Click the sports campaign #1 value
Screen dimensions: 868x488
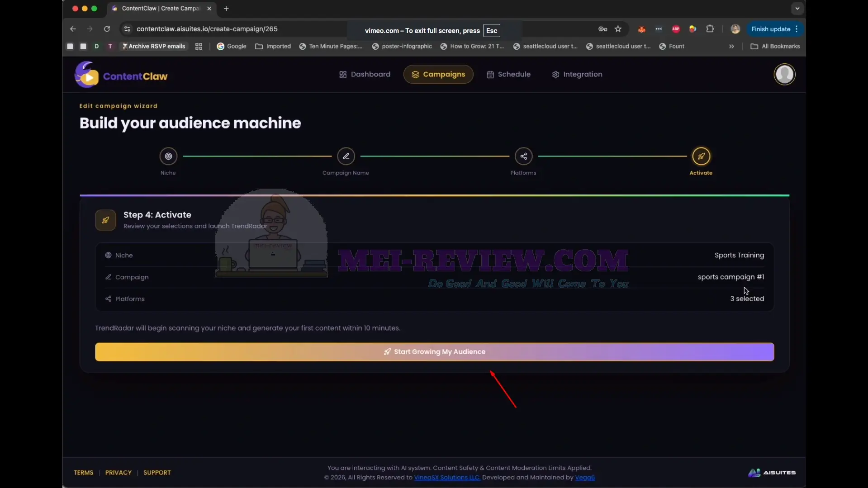click(730, 277)
